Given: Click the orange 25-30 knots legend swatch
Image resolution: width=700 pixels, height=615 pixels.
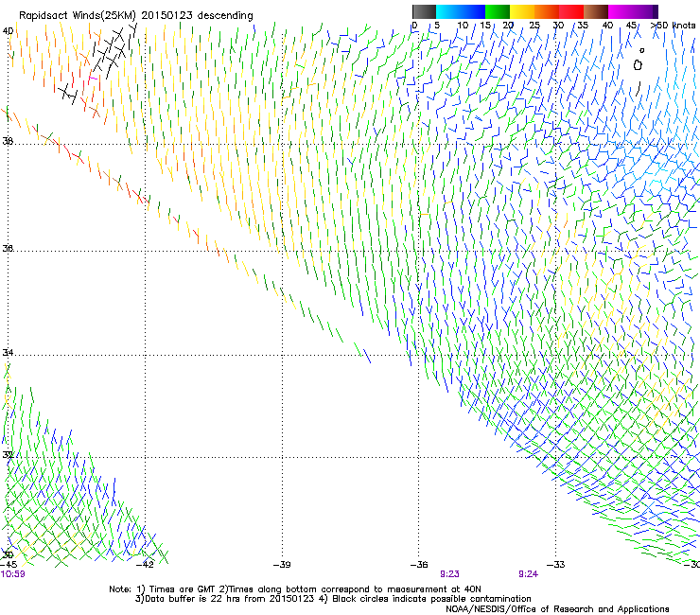Looking at the screenshot, I should click(x=547, y=11).
